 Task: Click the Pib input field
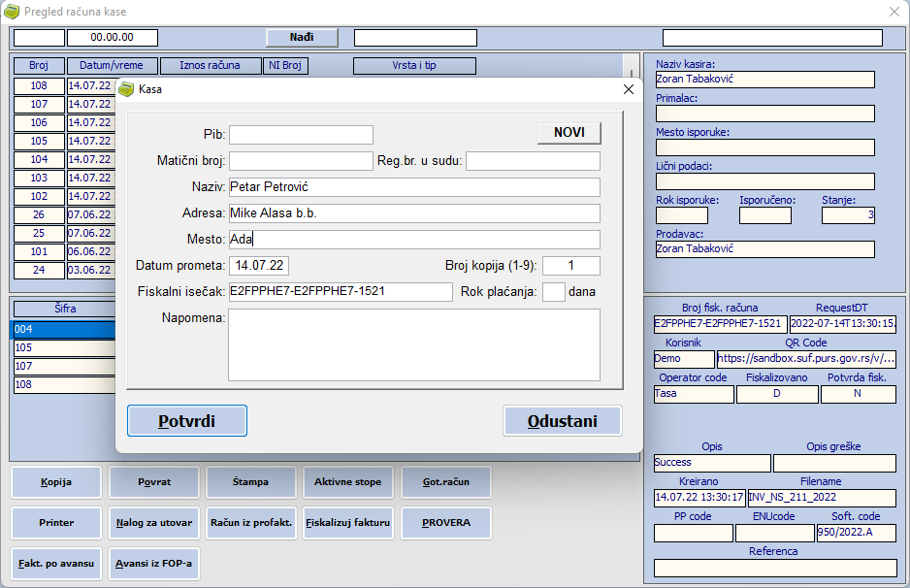point(301,135)
